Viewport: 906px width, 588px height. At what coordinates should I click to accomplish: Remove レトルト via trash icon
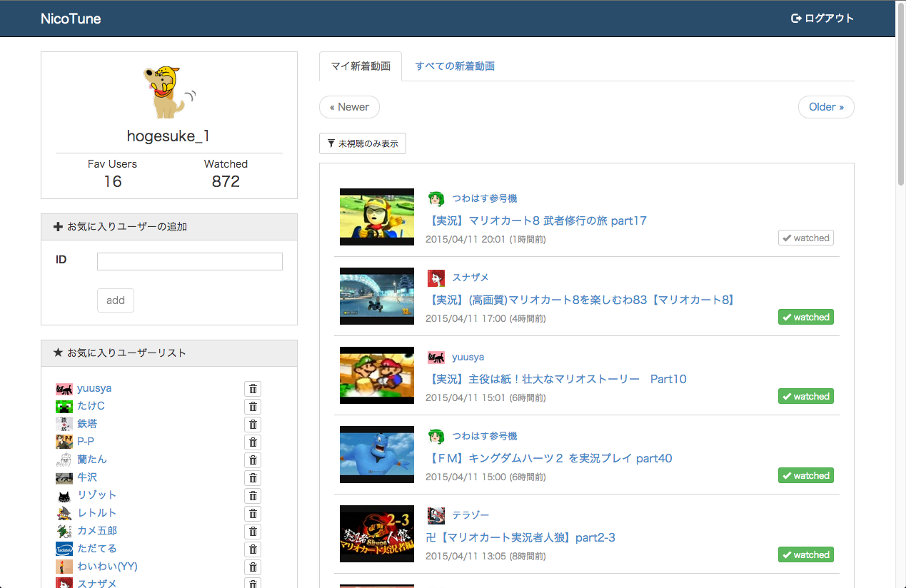[x=253, y=514]
